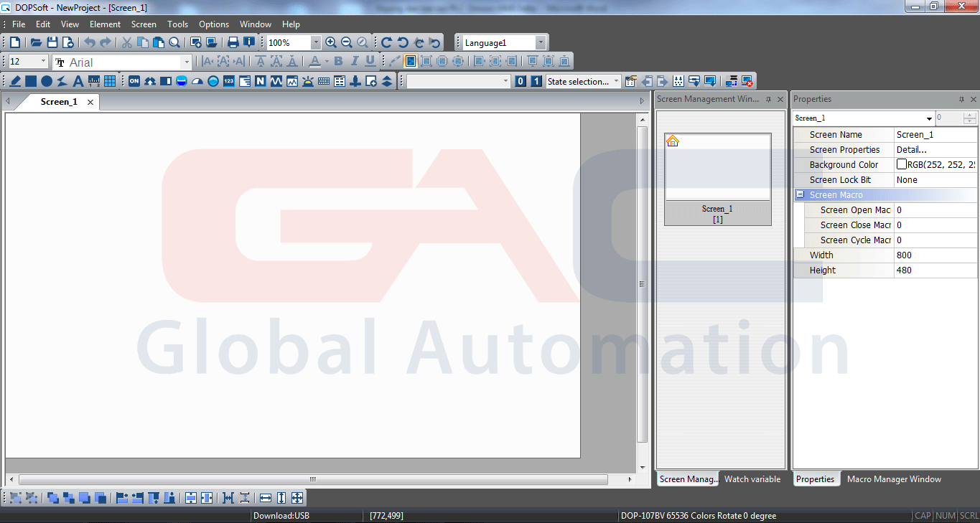Insert an ON button element
The width and height of the screenshot is (980, 523).
tap(134, 81)
